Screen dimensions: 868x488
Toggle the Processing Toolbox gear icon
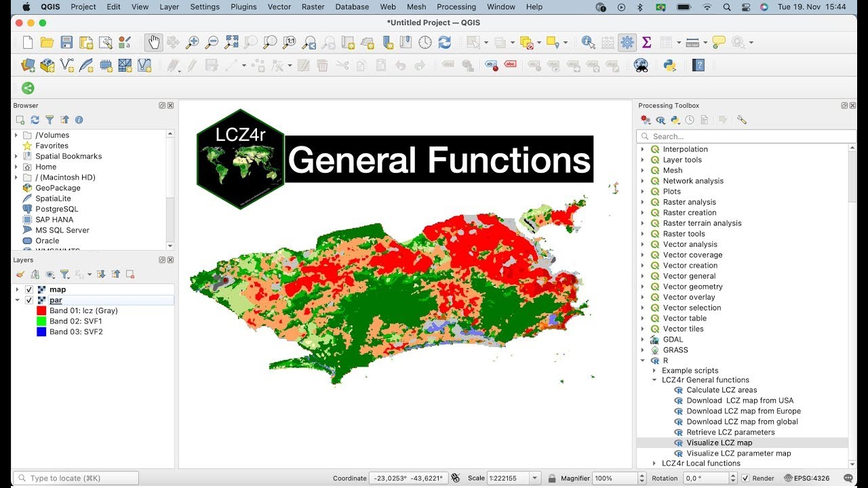627,43
